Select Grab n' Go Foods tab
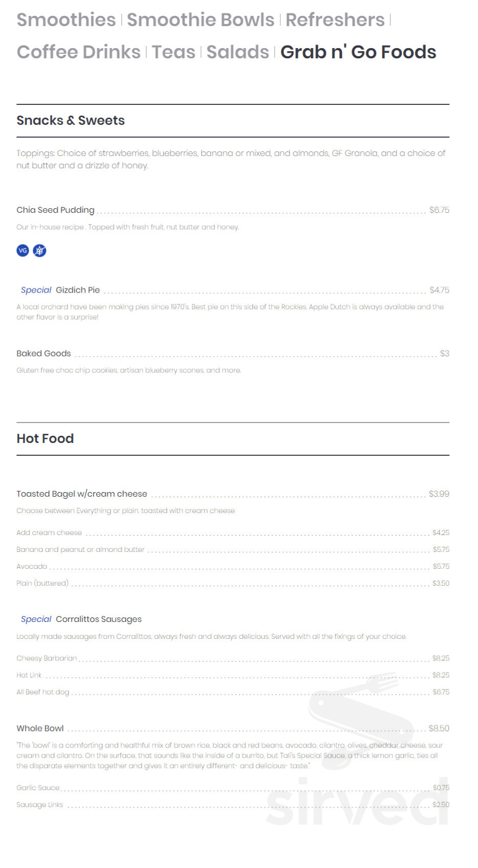 (x=358, y=52)
